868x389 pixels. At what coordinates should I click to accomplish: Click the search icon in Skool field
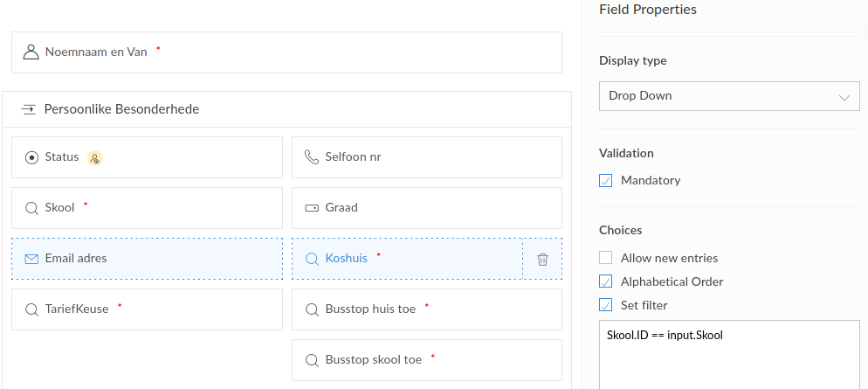click(x=31, y=208)
